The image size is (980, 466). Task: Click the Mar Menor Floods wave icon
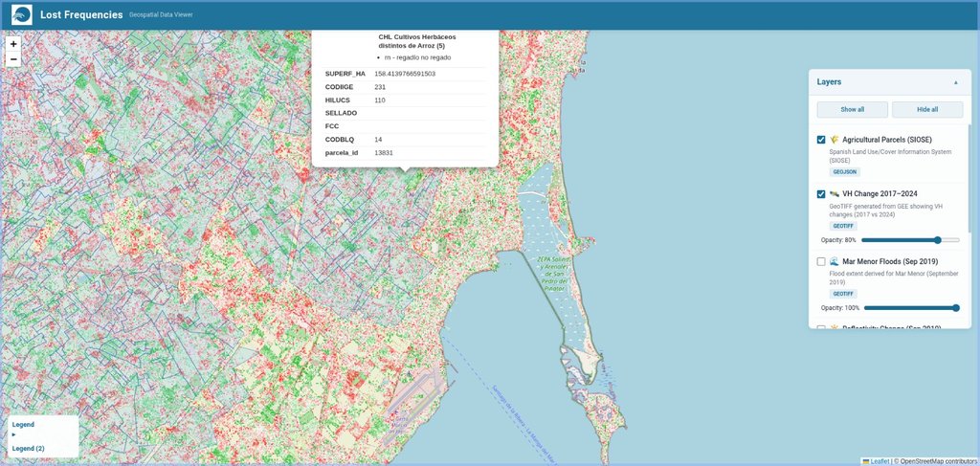(x=835, y=261)
